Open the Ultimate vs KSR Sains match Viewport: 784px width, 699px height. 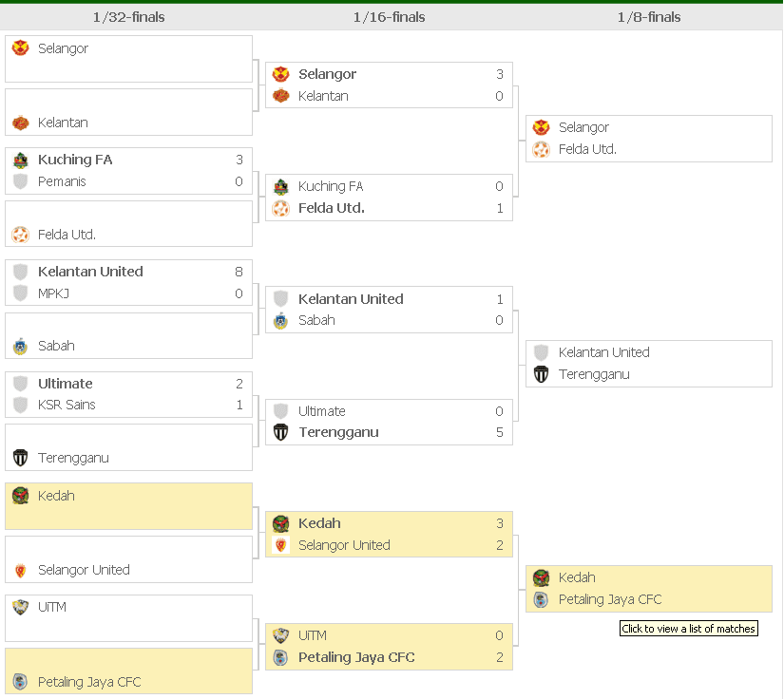(x=129, y=395)
